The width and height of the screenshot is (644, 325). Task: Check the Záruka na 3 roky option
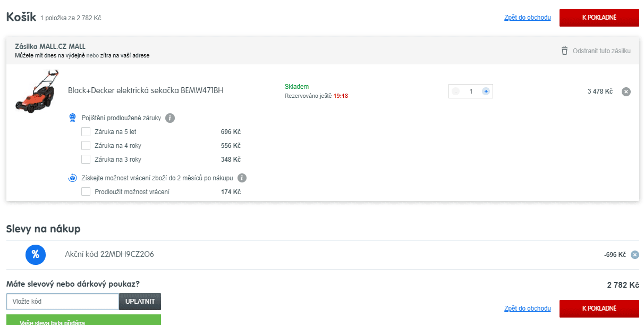[86, 159]
